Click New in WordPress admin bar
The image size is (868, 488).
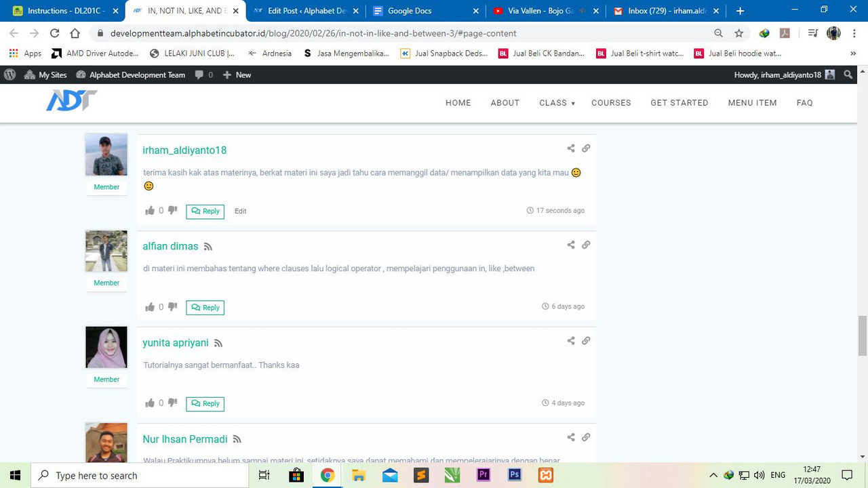point(237,75)
